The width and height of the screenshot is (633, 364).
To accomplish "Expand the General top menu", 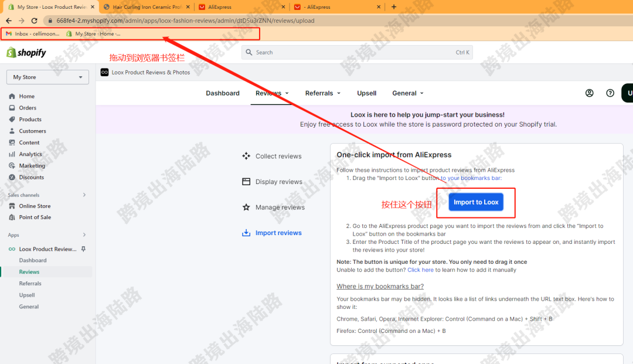I will click(408, 93).
